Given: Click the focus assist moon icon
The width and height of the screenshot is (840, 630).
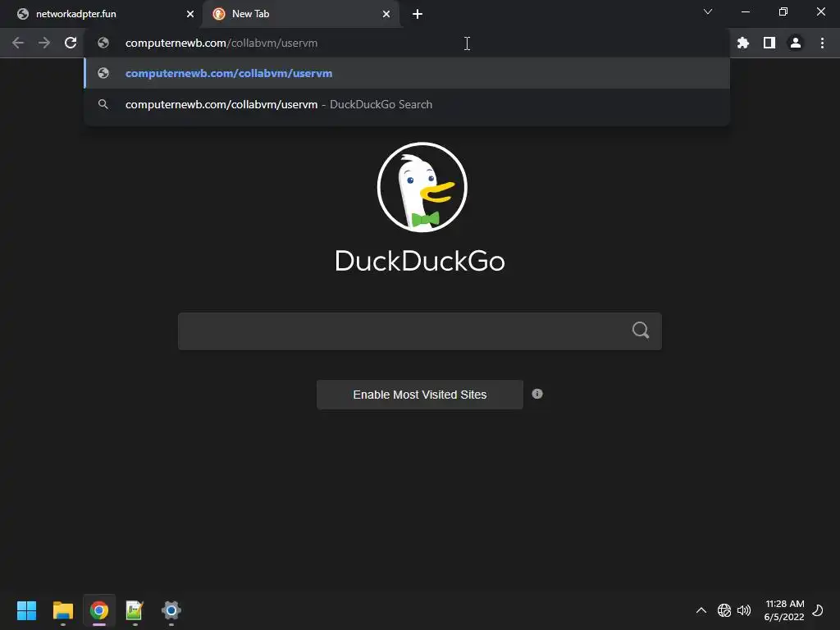Looking at the screenshot, I should coord(818,610).
